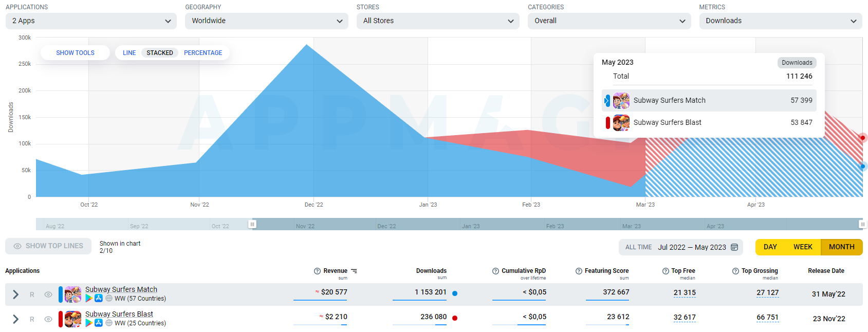Viewport: 868px width, 332px height.
Task: Click the All Time date range option
Action: pos(638,247)
